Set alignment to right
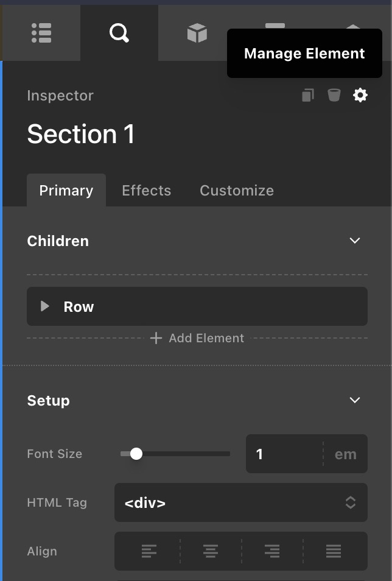The width and height of the screenshot is (392, 581). [x=272, y=551]
